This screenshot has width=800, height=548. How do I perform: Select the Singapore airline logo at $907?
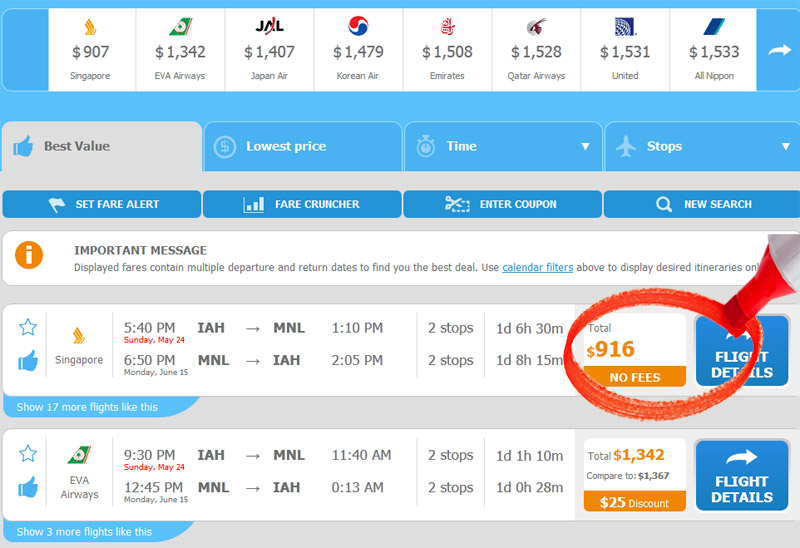coord(90,27)
